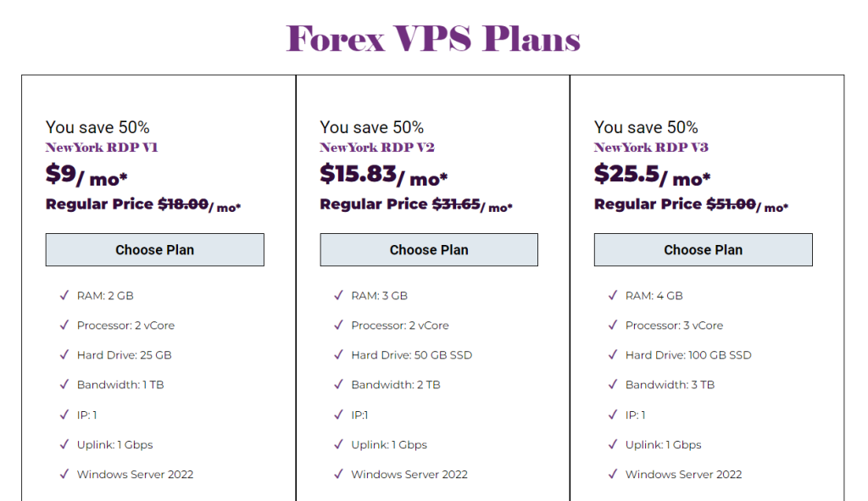The width and height of the screenshot is (868, 501).
Task: Click the $15.83 monthly price
Action: tap(358, 175)
